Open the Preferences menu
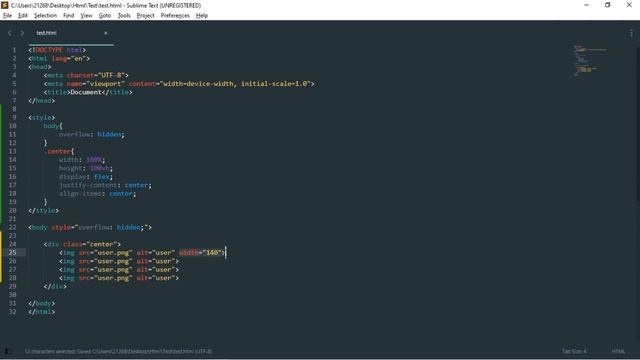Viewport: 640px width, 360px height. pos(175,16)
